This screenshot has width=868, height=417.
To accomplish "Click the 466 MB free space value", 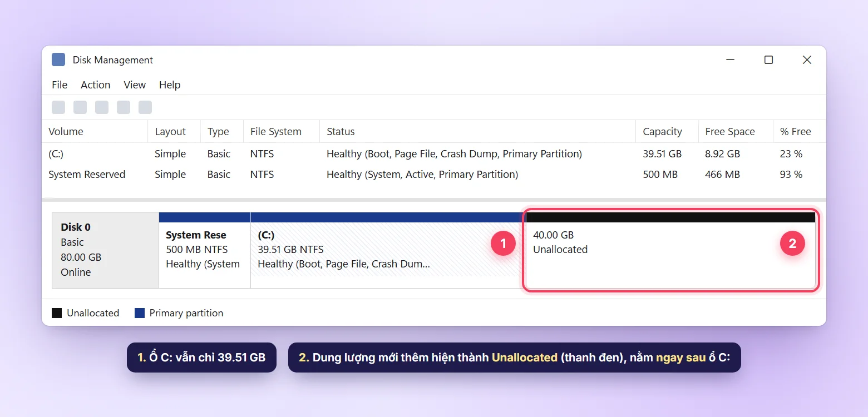I will click(722, 175).
